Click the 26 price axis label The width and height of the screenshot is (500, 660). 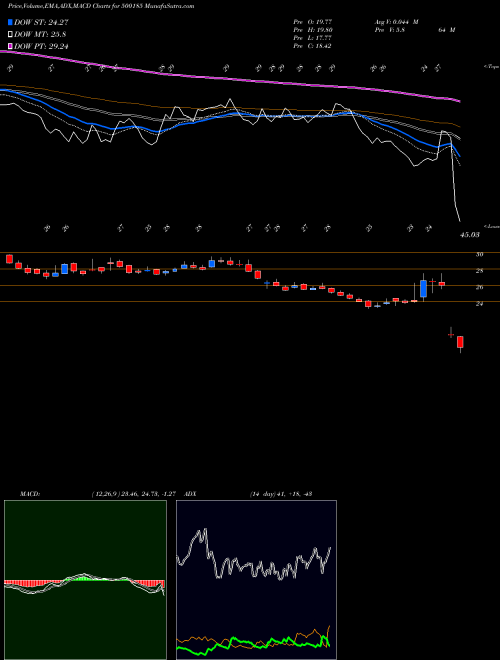pos(479,287)
